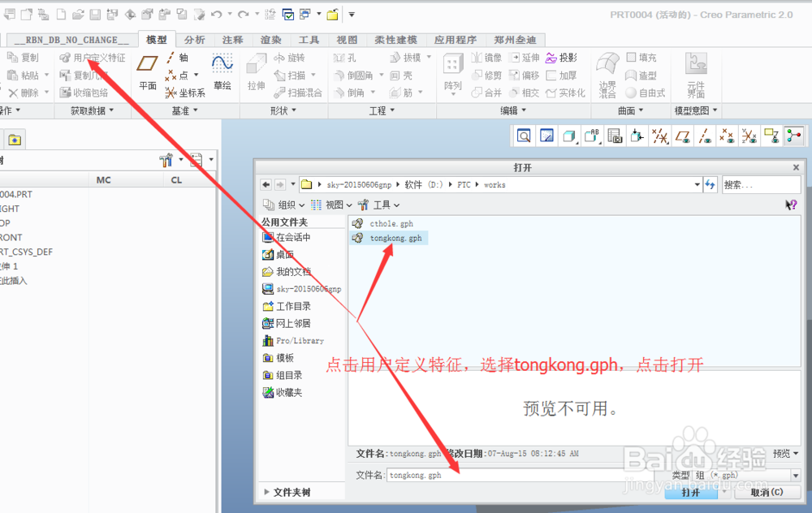Viewport: 812px width, 513px height.
Task: Click the 旋转 revolve tool
Action: [x=289, y=58]
